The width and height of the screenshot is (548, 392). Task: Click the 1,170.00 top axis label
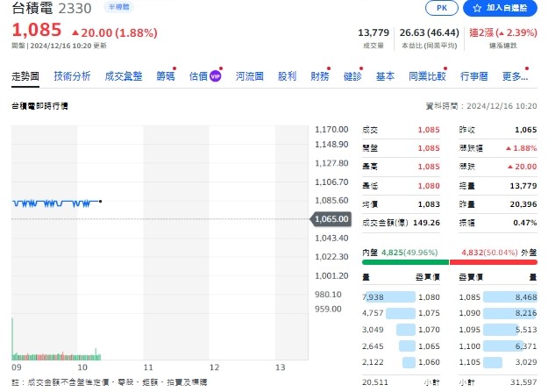[x=331, y=130]
